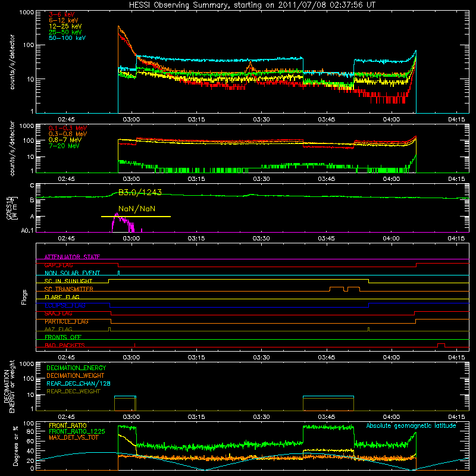Click the HESSI Observing Summary title text
The width and height of the screenshot is (476, 476).
tap(252, 5)
